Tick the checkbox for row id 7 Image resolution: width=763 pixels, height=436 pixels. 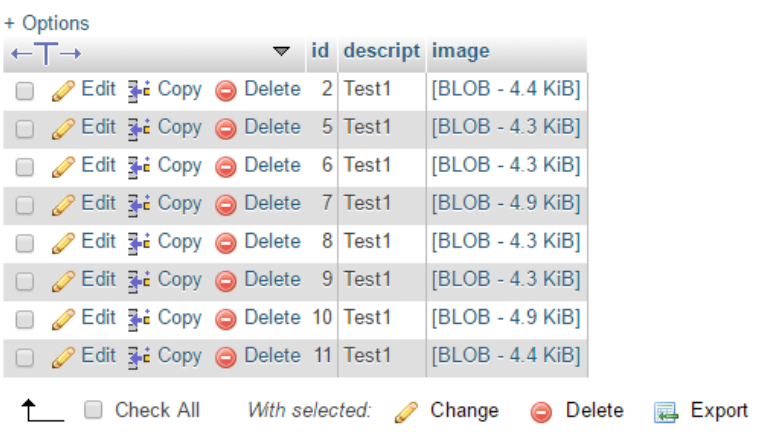(26, 204)
